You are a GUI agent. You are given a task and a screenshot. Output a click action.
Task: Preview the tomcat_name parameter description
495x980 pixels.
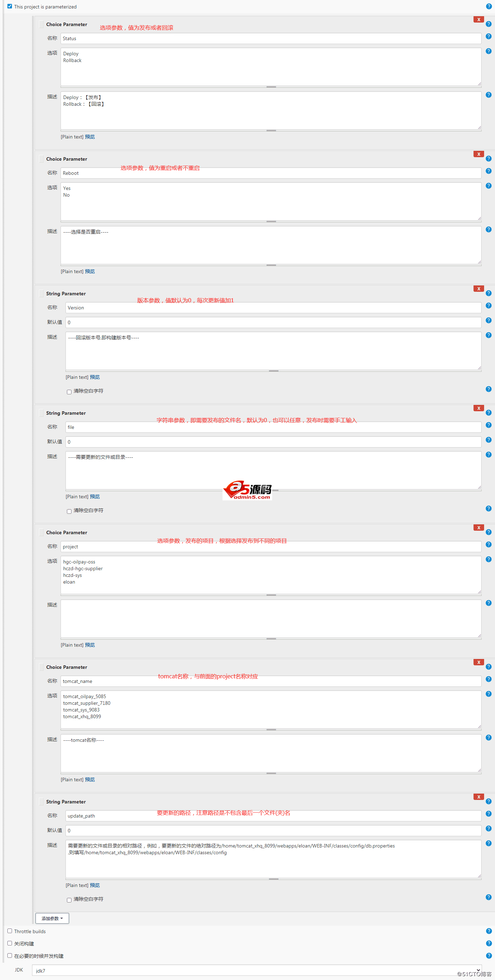(x=90, y=780)
